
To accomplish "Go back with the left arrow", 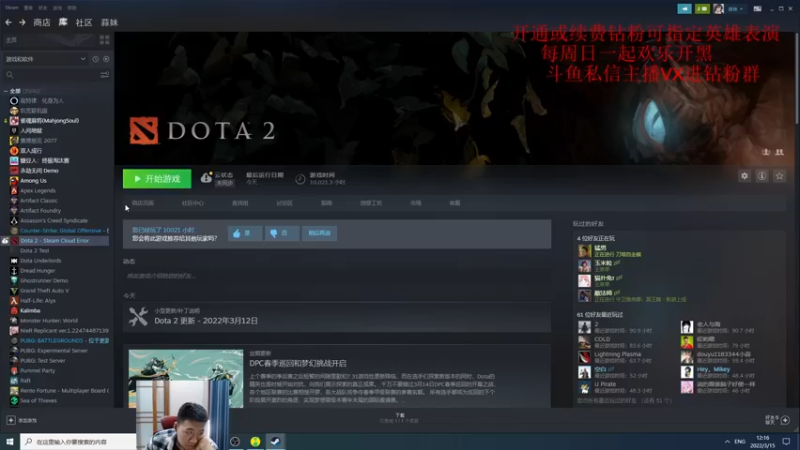I will tap(8, 22).
